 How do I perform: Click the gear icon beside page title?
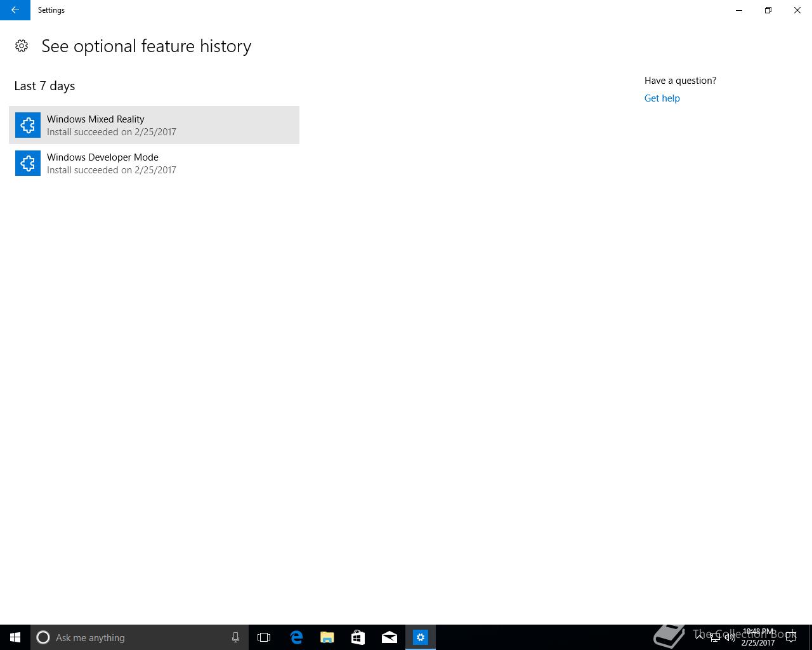22,46
